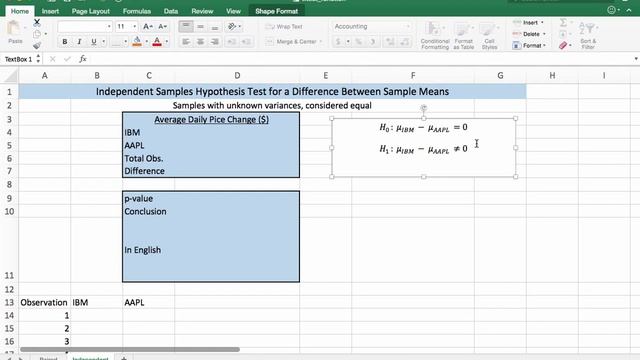
Task: Click the formula cancel X icon
Action: pyautogui.click(x=52, y=59)
